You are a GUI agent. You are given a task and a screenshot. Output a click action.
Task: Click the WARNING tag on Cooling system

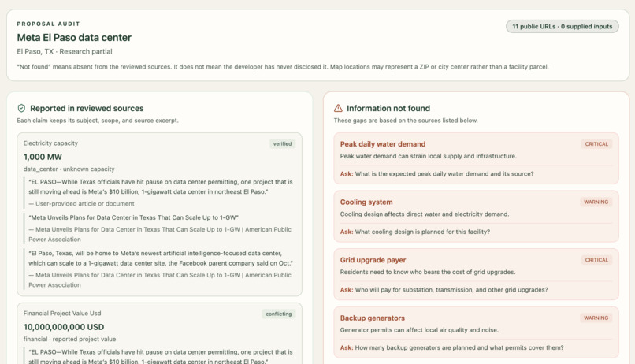[596, 202]
